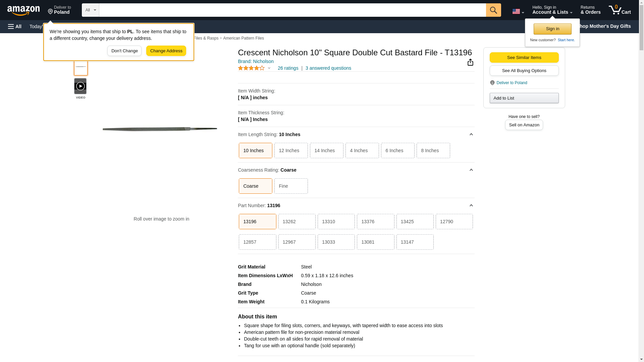Open the Returns & Orders menu item
Viewport: 644px width, 362px height.
click(x=590, y=10)
